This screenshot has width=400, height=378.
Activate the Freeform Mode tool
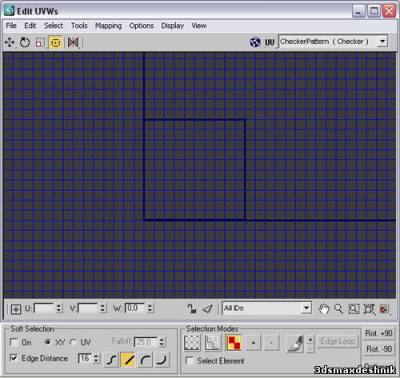(56, 42)
